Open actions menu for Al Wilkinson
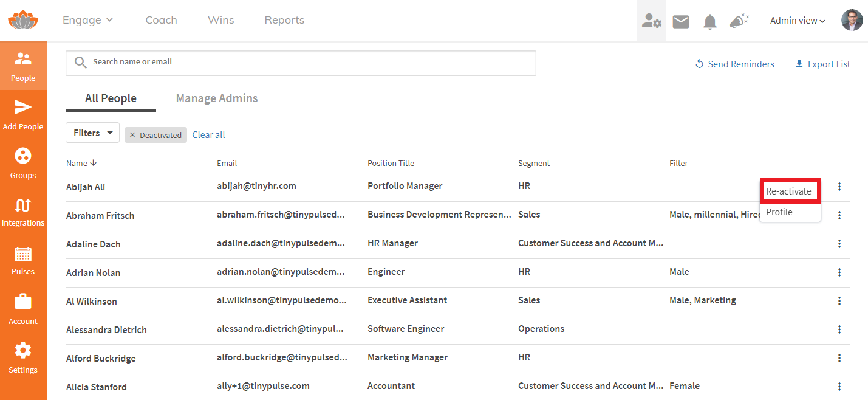Screen dimensions: 868x400 tap(839, 301)
